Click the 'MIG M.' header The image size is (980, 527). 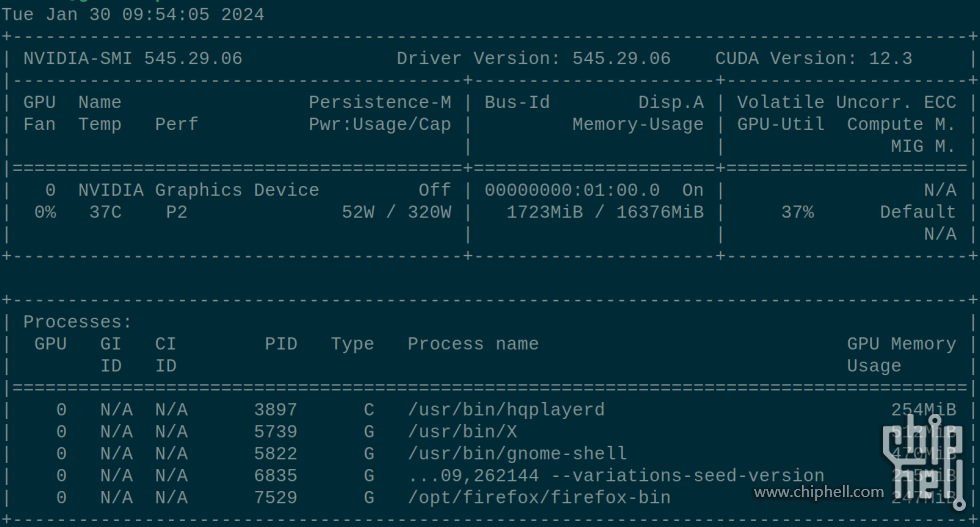923,146
